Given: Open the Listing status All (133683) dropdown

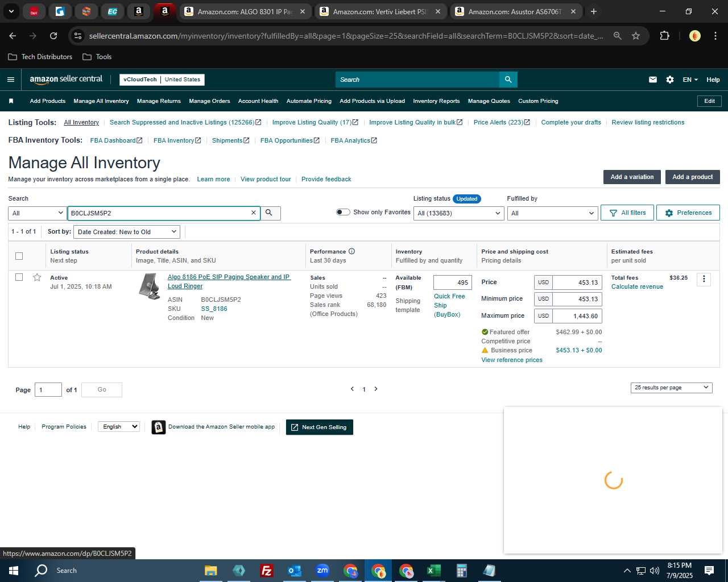Looking at the screenshot, I should coord(459,213).
